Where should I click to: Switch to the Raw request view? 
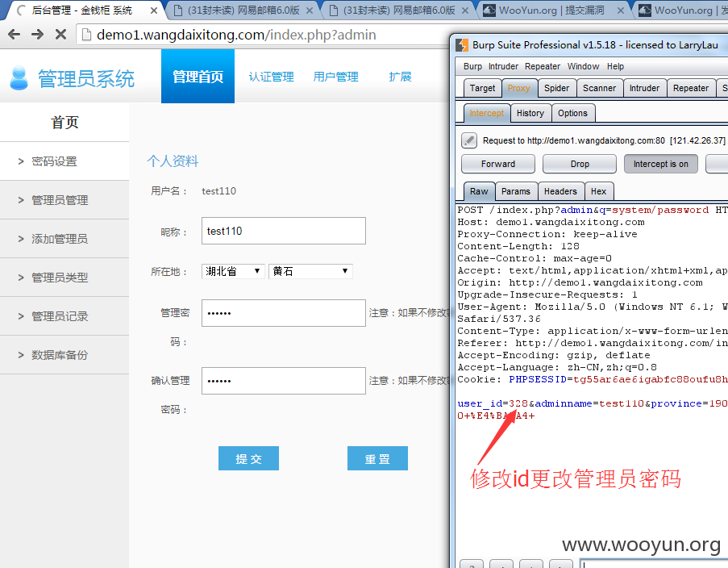(x=479, y=191)
